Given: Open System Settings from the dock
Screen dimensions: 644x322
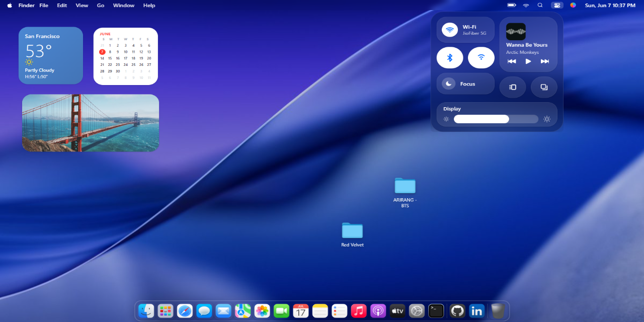Looking at the screenshot, I should coord(417,311).
